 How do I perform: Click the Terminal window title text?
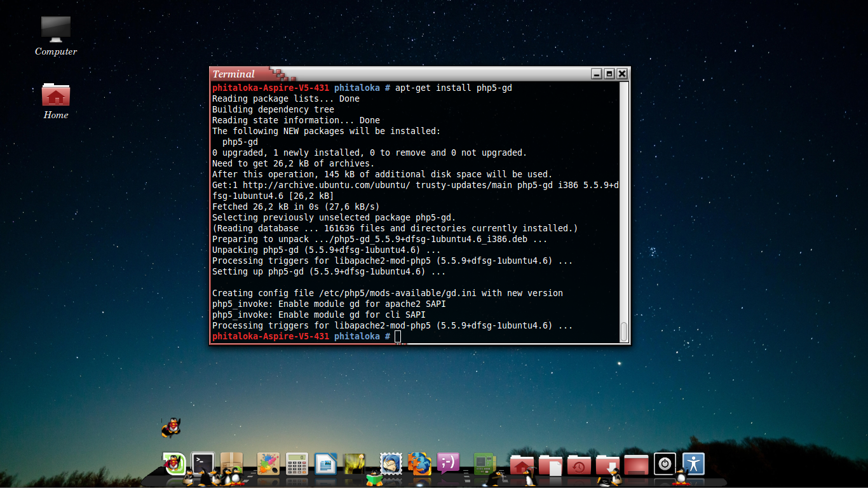coord(234,74)
